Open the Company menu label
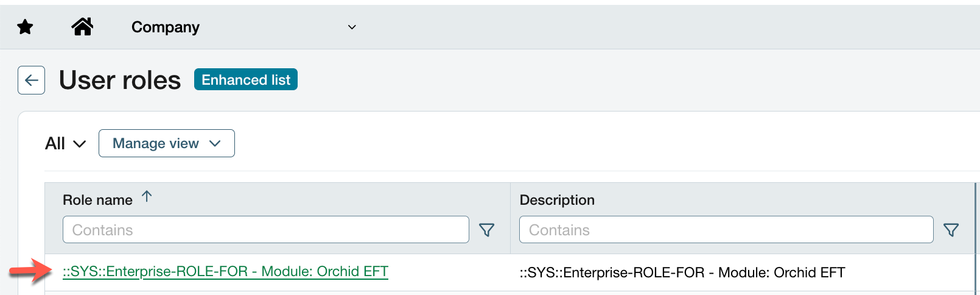This screenshot has width=980, height=295. (166, 27)
